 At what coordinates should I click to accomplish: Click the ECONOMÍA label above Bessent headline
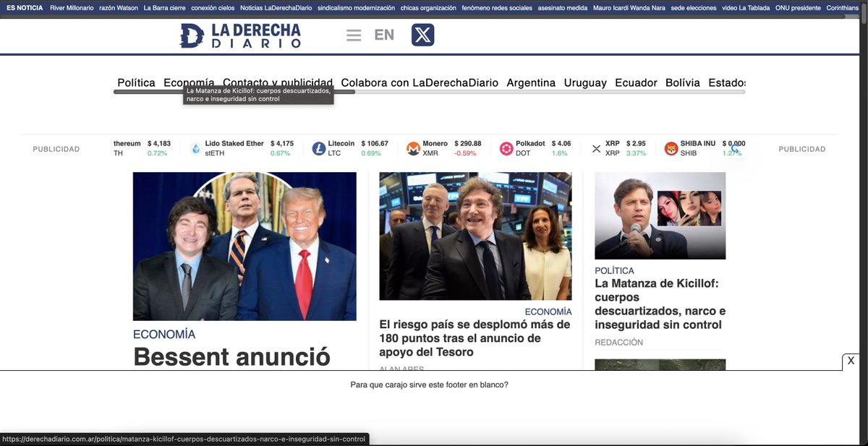click(164, 334)
